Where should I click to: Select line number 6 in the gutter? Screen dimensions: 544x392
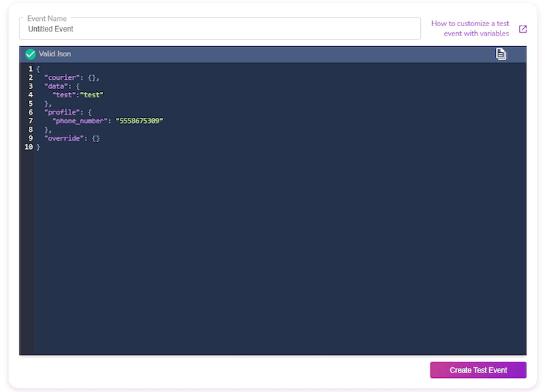tap(30, 113)
